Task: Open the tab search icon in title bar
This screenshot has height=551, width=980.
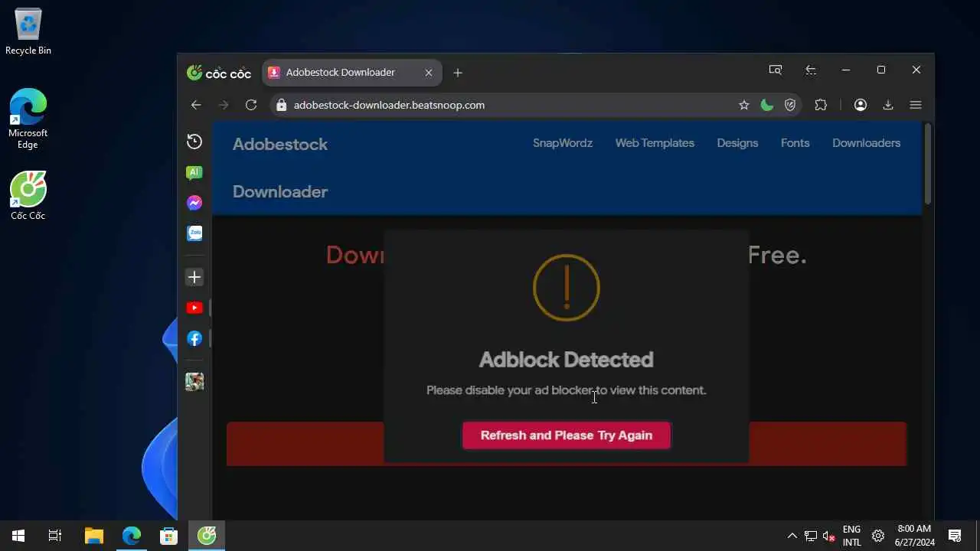Action: pos(776,70)
